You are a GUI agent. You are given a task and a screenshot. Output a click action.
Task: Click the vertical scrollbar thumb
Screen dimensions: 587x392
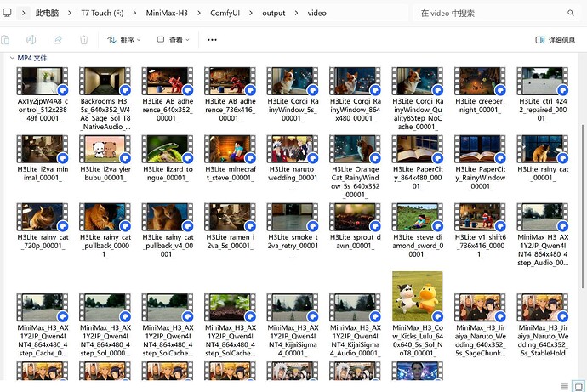[x=583, y=206]
